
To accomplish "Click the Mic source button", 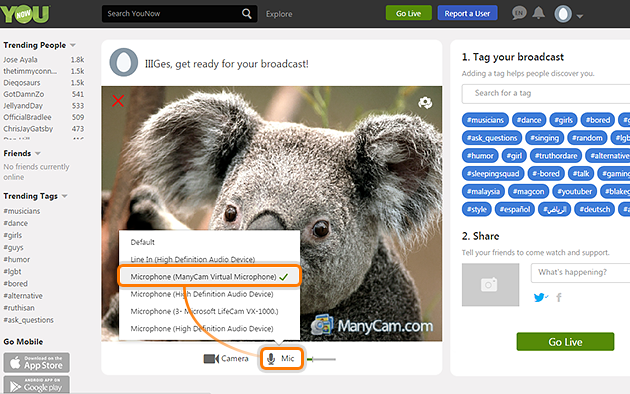I will click(281, 358).
